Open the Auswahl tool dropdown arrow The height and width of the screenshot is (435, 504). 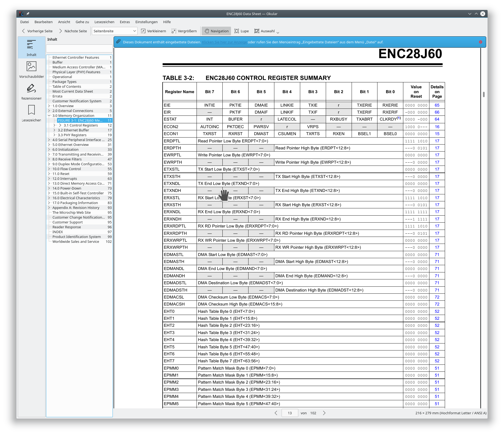tap(278, 32)
